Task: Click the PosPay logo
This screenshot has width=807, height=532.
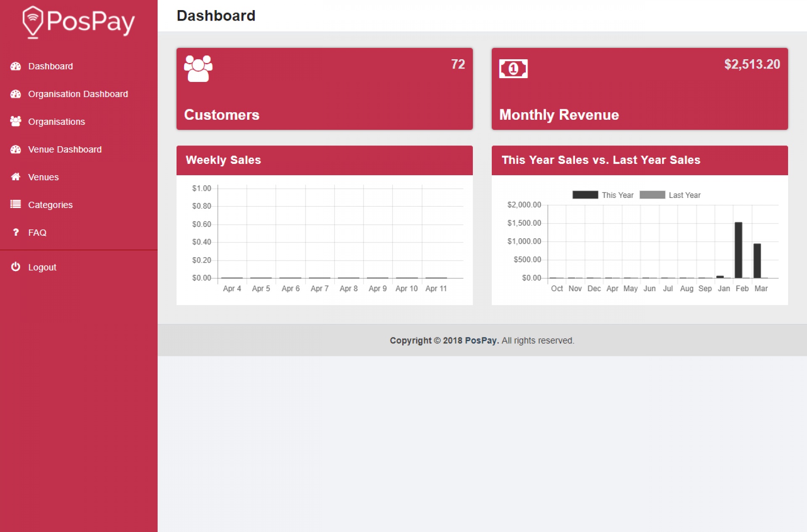Action: point(79,22)
